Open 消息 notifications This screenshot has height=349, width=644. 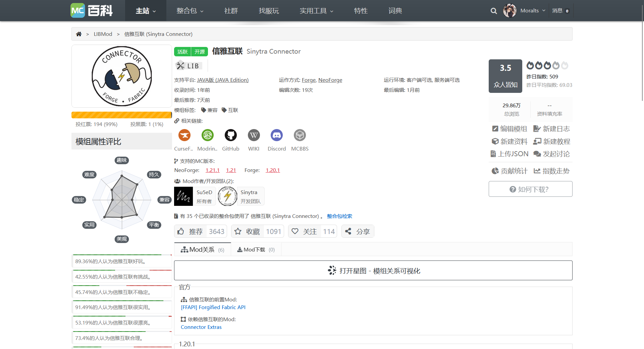point(560,11)
